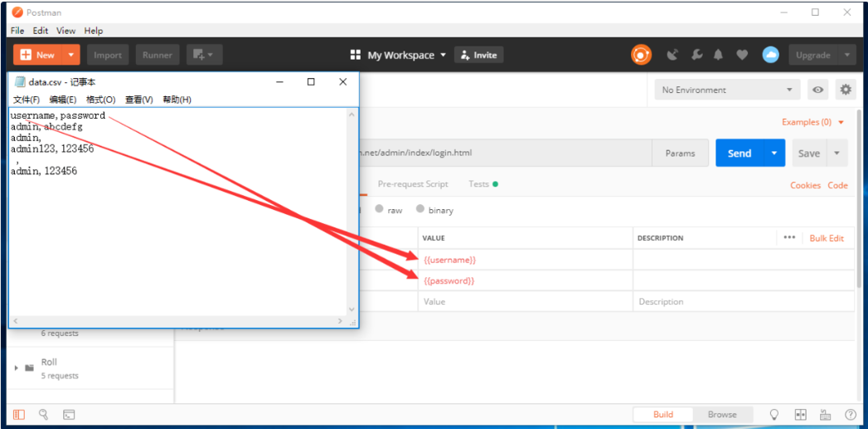The width and height of the screenshot is (868, 429).
Task: Open the notifications bell icon
Action: [719, 55]
